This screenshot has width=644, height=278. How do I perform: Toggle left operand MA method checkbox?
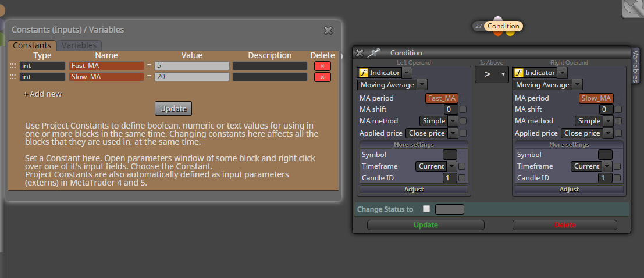463,121
